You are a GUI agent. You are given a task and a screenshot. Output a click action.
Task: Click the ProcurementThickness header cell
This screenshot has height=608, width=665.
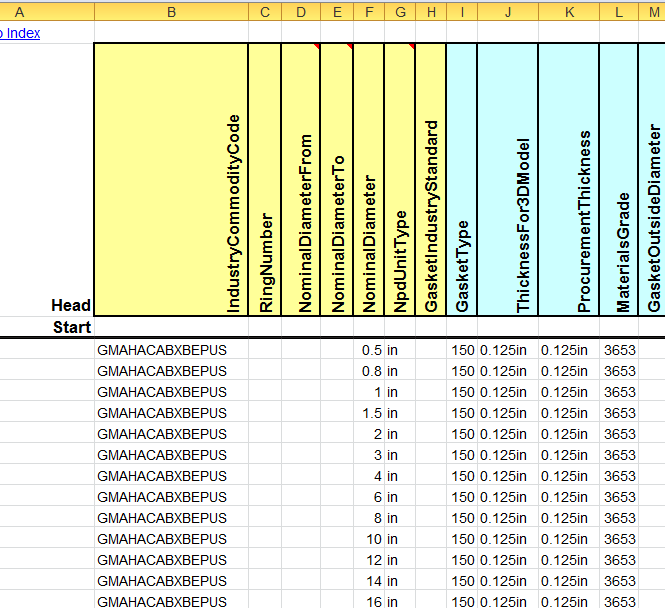click(x=569, y=179)
